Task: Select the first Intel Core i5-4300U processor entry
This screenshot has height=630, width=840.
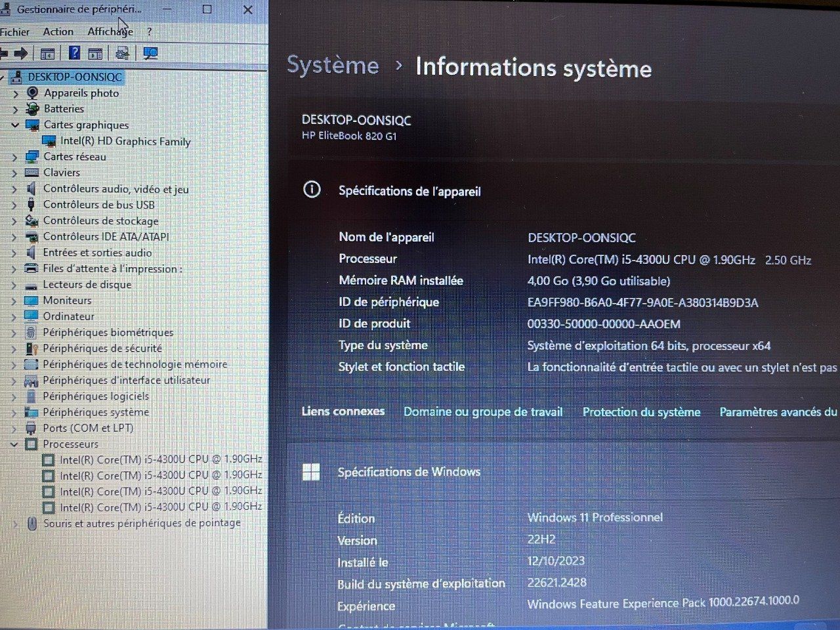Action: pos(161,459)
